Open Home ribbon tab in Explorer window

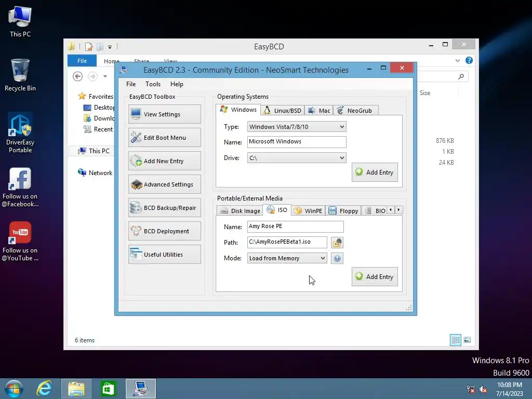pos(111,61)
